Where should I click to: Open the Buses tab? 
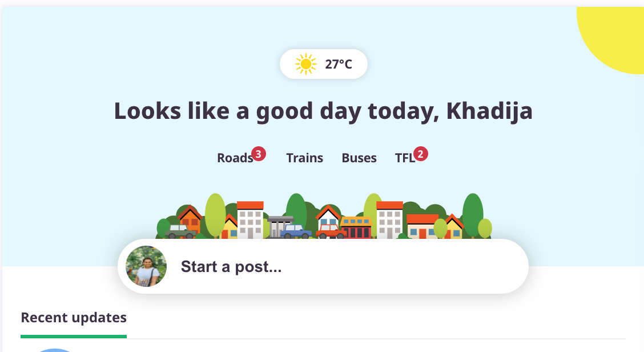click(x=359, y=158)
